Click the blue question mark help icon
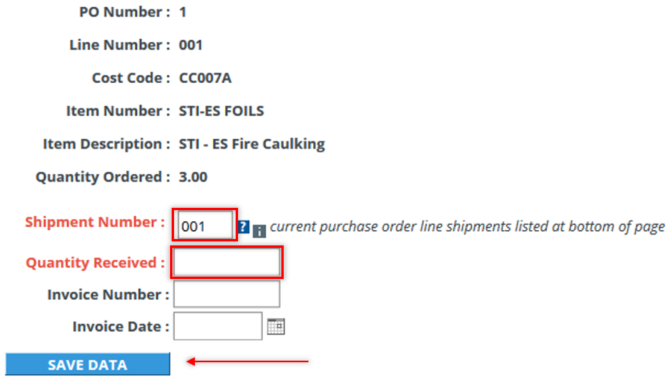Image resolution: width=670 pixels, height=380 pixels. click(243, 227)
